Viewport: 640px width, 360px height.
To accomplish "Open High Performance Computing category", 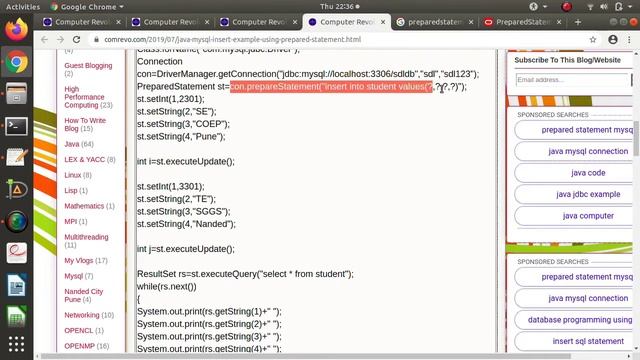I will (x=84, y=97).
